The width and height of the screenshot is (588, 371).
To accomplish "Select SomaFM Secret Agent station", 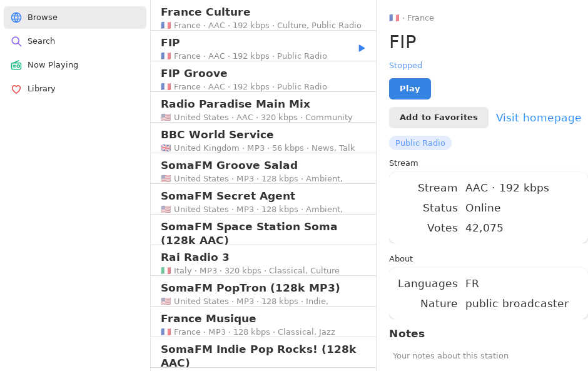I will tap(263, 199).
